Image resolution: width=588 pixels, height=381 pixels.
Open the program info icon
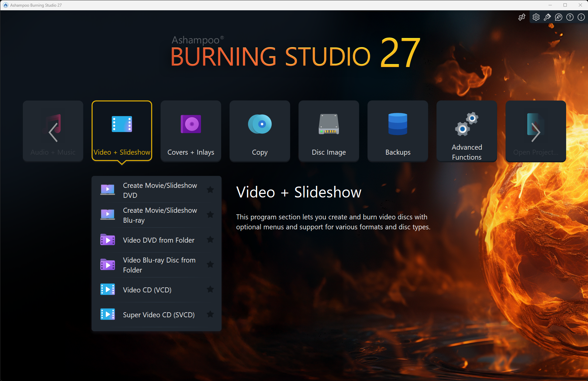[x=581, y=17]
